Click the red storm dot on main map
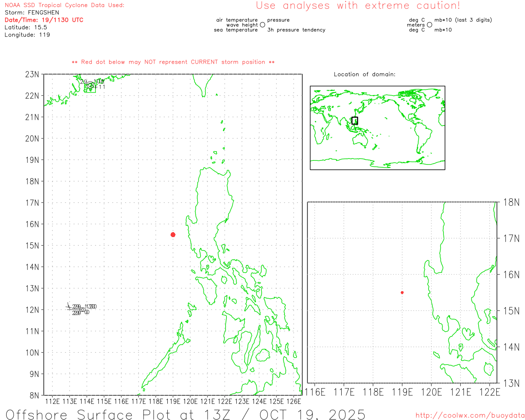This screenshot has height=420, width=525. coord(173,235)
